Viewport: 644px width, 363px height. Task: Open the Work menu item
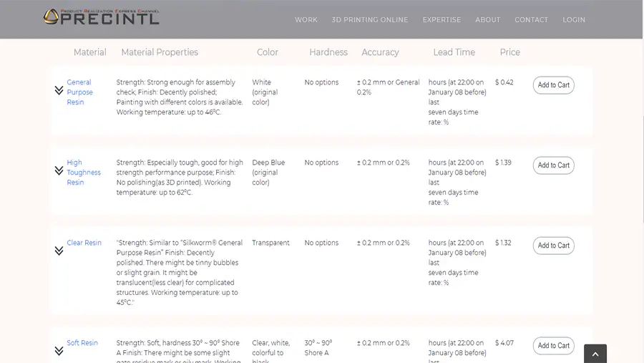306,20
